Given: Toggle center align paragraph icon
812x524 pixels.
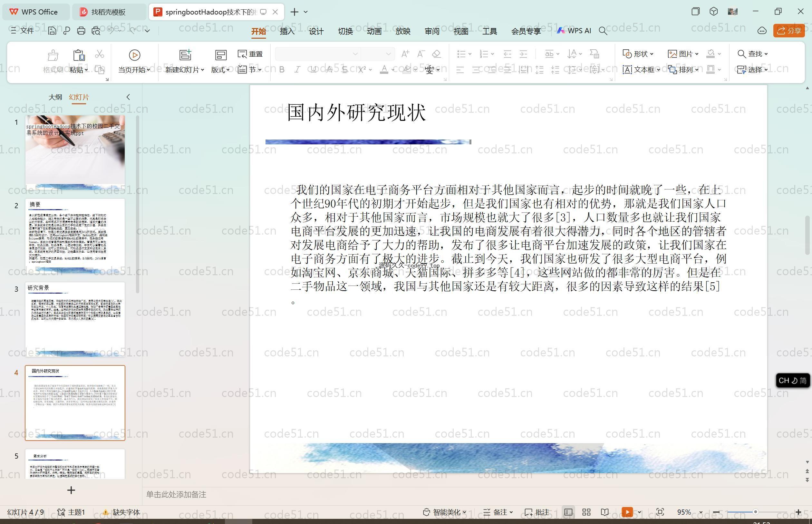Looking at the screenshot, I should tap(476, 70).
